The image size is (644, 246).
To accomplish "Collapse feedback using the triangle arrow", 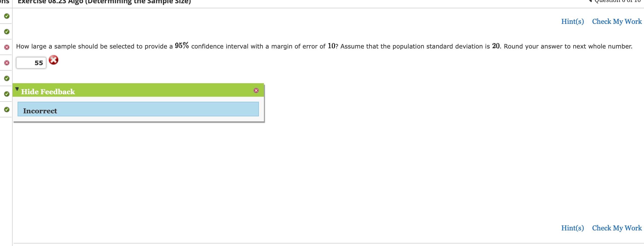I will (17, 89).
